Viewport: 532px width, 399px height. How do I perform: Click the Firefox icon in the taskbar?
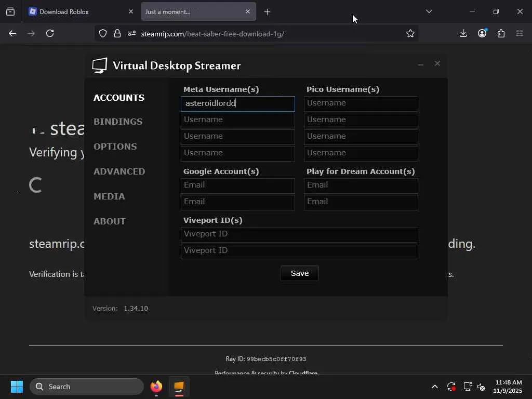click(156, 387)
